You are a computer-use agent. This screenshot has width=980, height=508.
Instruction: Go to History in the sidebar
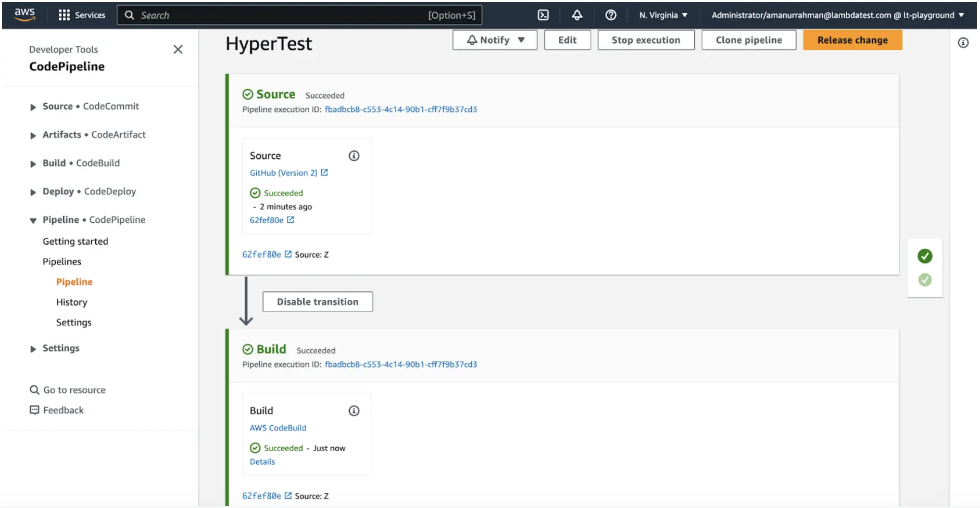coord(72,302)
